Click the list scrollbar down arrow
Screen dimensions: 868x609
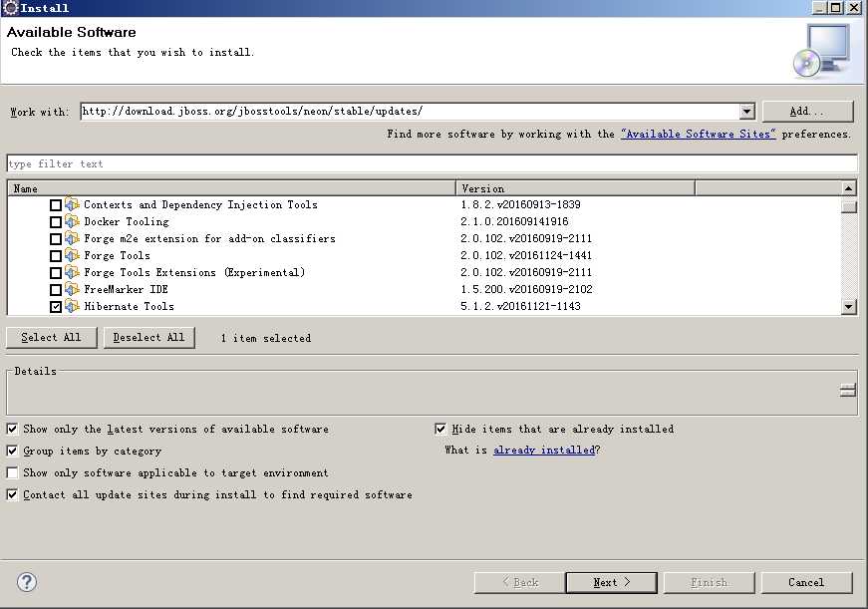(848, 306)
